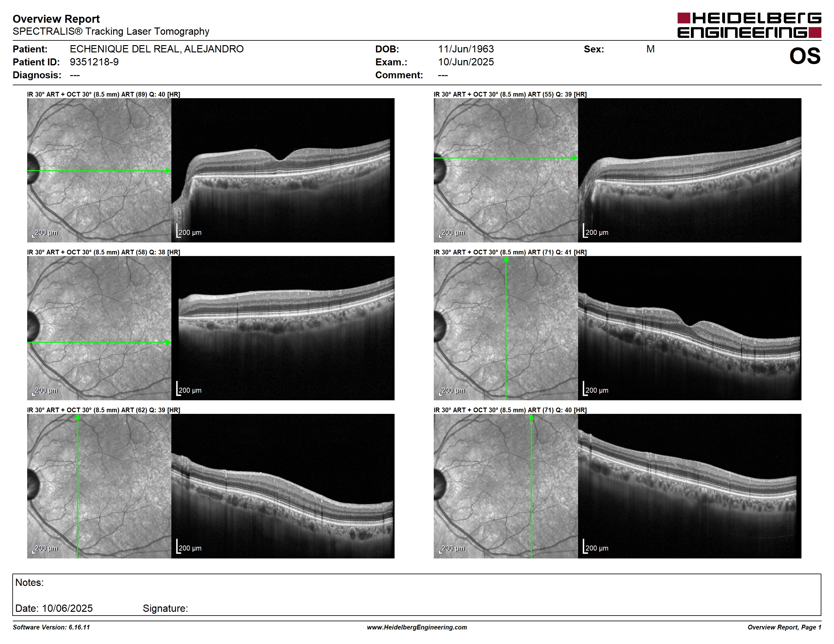The width and height of the screenshot is (834, 644).
Task: Open the OCT B-scan of ART (71) Q: 40
Action: [x=690, y=486]
